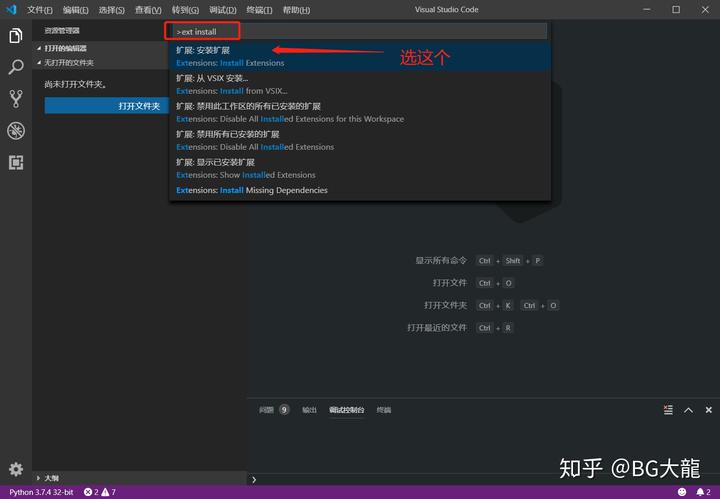720x499 pixels.
Task: Switch to the 调试控制台 panel tab
Action: (347, 410)
